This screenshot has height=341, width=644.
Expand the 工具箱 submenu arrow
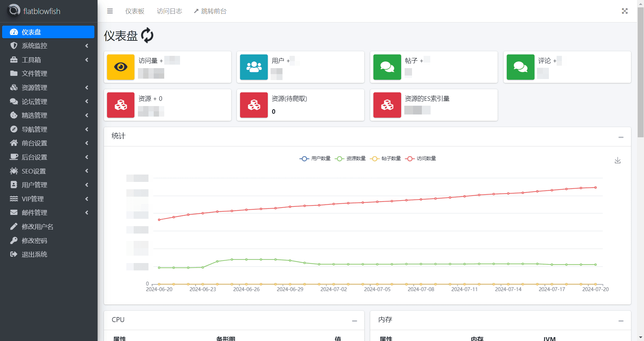click(87, 60)
